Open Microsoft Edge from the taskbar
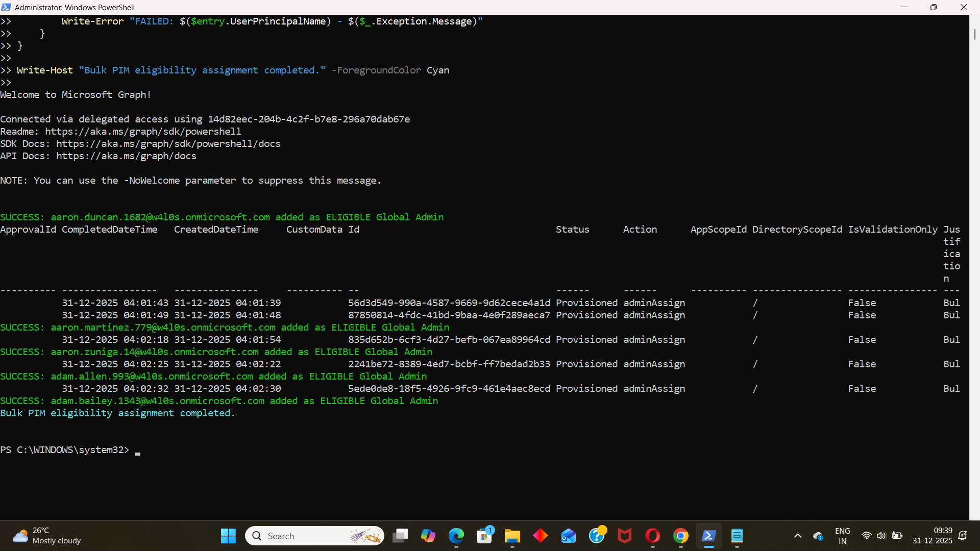This screenshot has width=980, height=551. click(x=456, y=536)
